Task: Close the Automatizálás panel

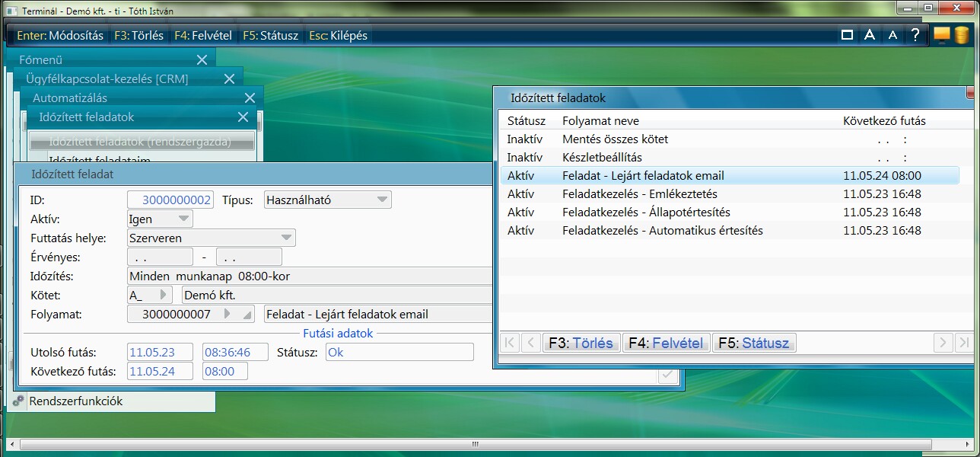Action: click(x=250, y=98)
